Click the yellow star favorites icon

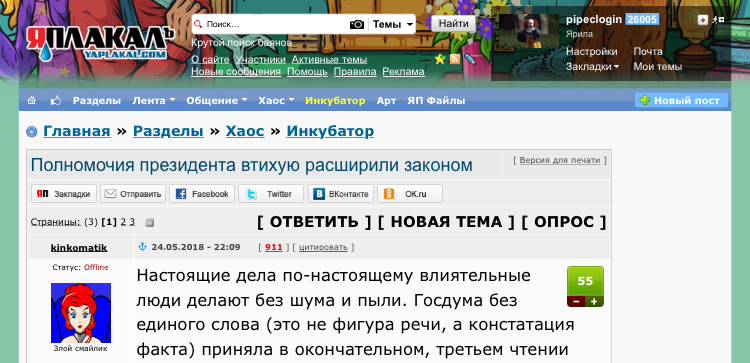pos(440,59)
